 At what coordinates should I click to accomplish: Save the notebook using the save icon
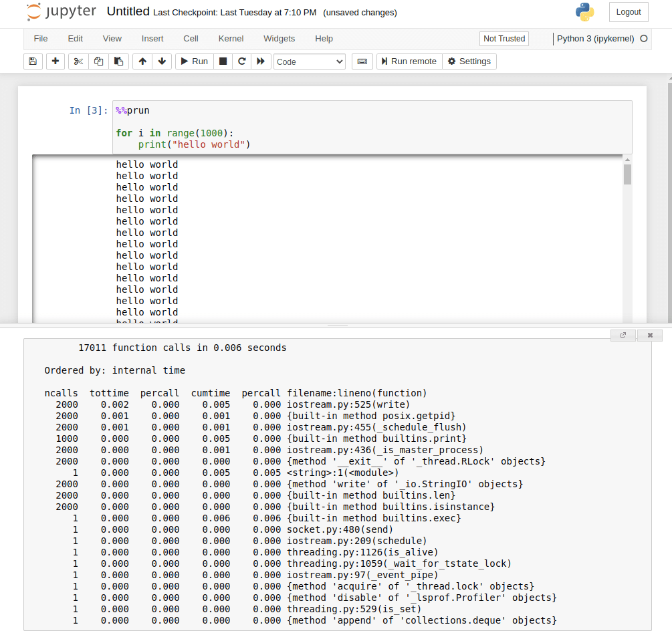(x=32, y=61)
